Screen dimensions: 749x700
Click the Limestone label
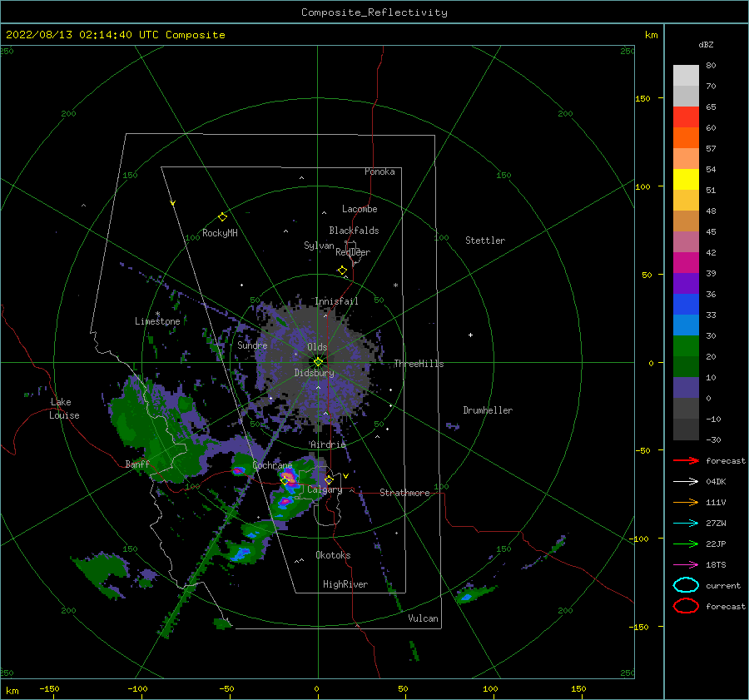click(x=157, y=321)
